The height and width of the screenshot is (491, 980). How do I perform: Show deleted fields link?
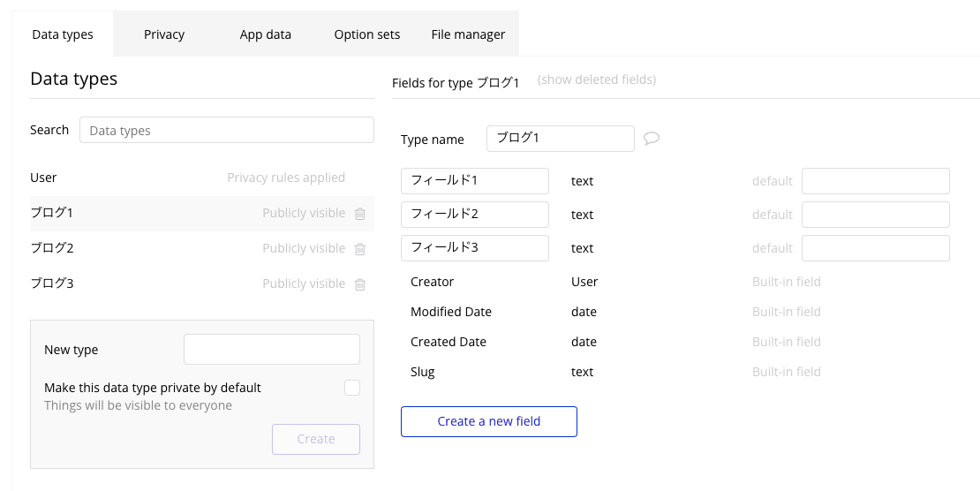click(x=597, y=79)
